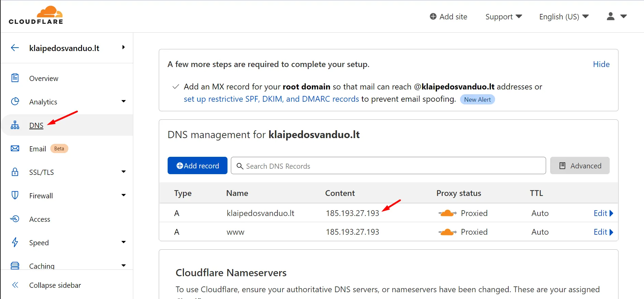The width and height of the screenshot is (644, 299).
Task: Click Collapse sidebar
Action: tap(55, 285)
